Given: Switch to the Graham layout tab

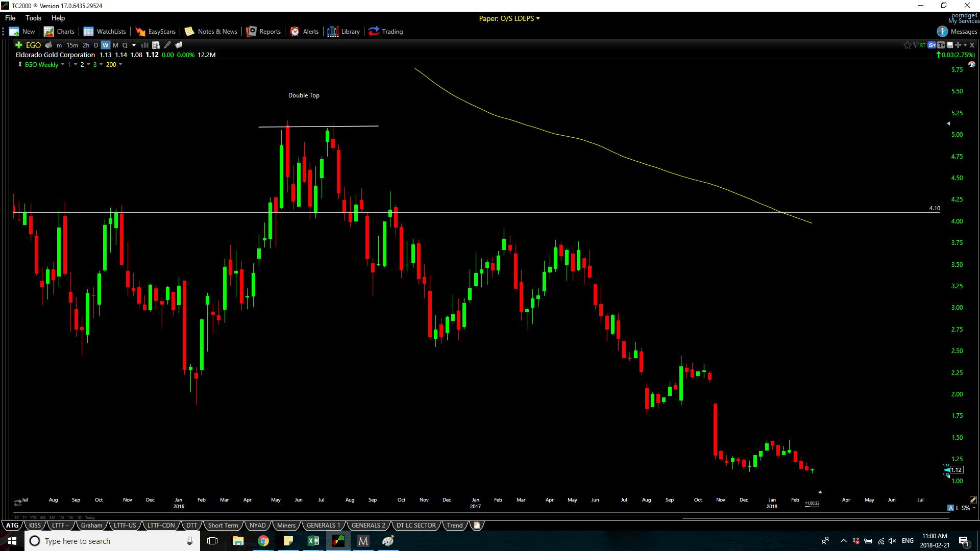Looking at the screenshot, I should point(92,525).
